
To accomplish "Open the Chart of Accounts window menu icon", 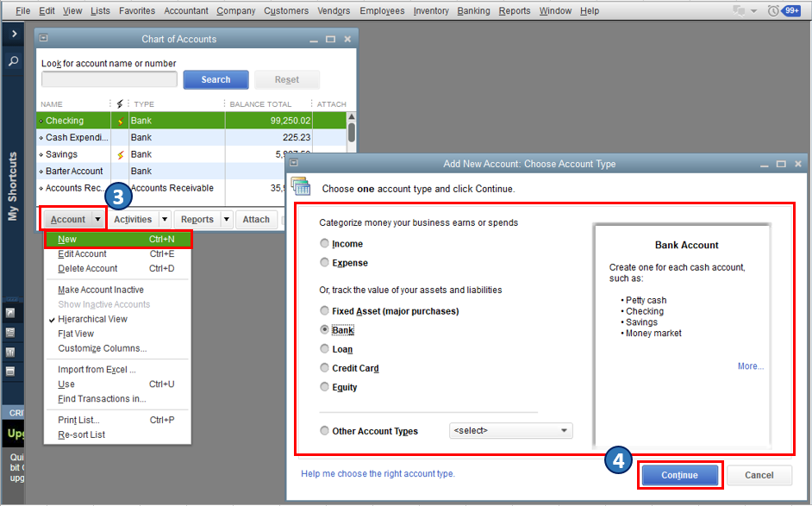I will pyautogui.click(x=43, y=38).
